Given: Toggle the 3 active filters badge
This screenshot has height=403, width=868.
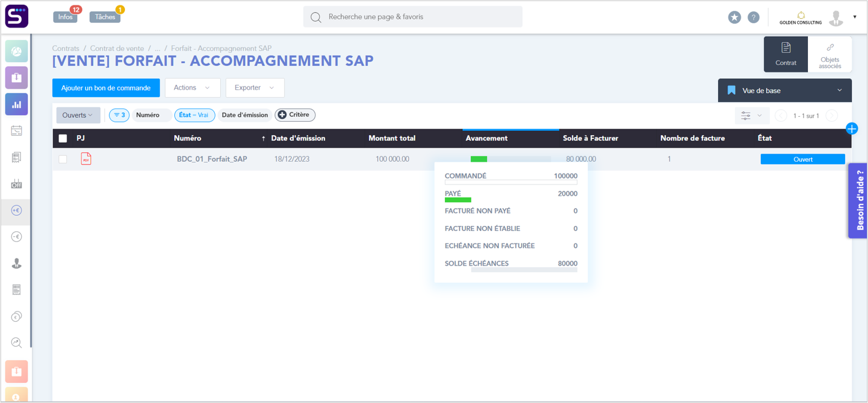Looking at the screenshot, I should [119, 115].
